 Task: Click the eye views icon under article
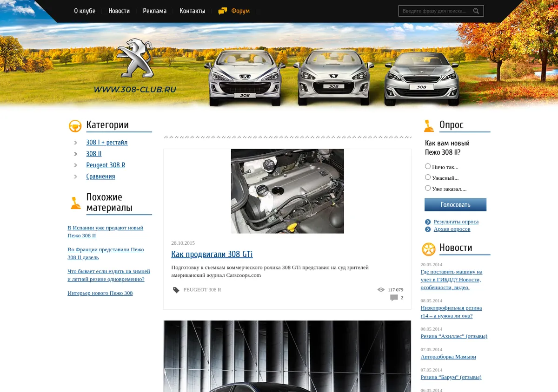[381, 290]
